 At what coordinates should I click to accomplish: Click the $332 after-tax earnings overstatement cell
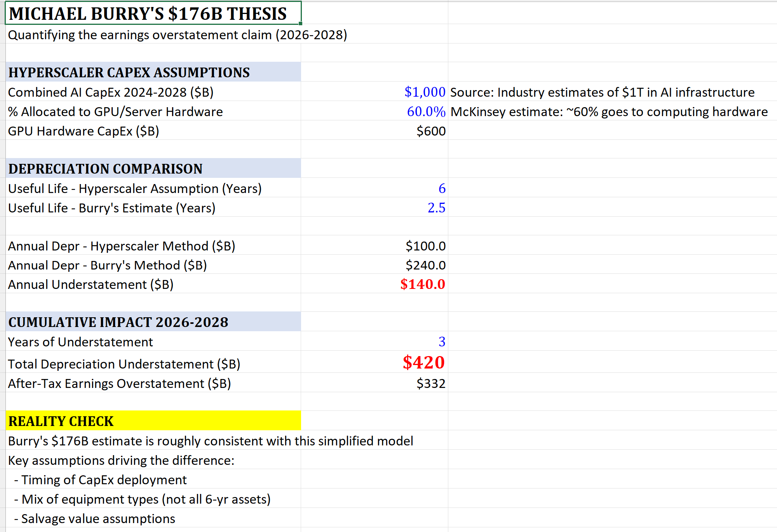(430, 383)
